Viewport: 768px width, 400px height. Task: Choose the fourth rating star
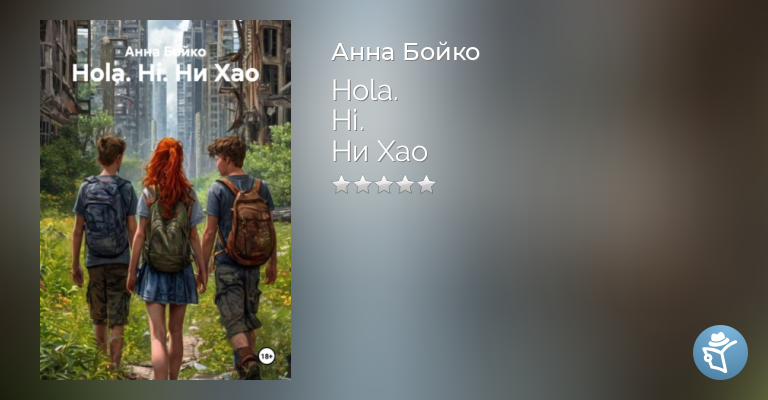(x=405, y=185)
